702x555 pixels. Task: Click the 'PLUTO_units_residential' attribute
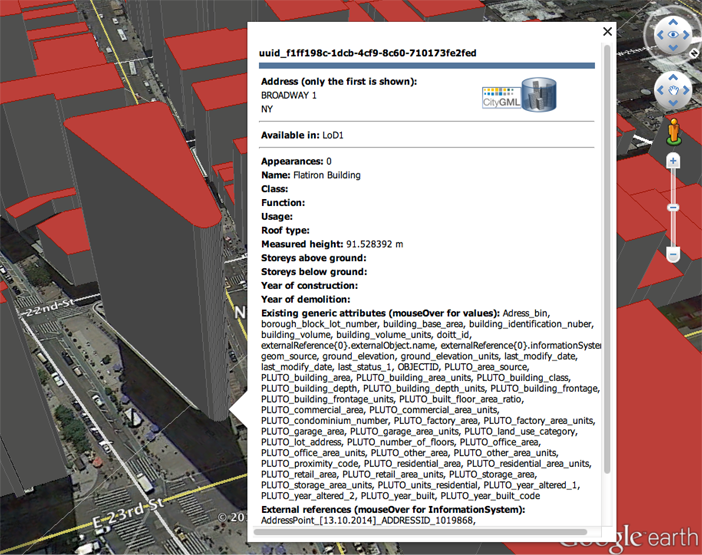point(428,485)
